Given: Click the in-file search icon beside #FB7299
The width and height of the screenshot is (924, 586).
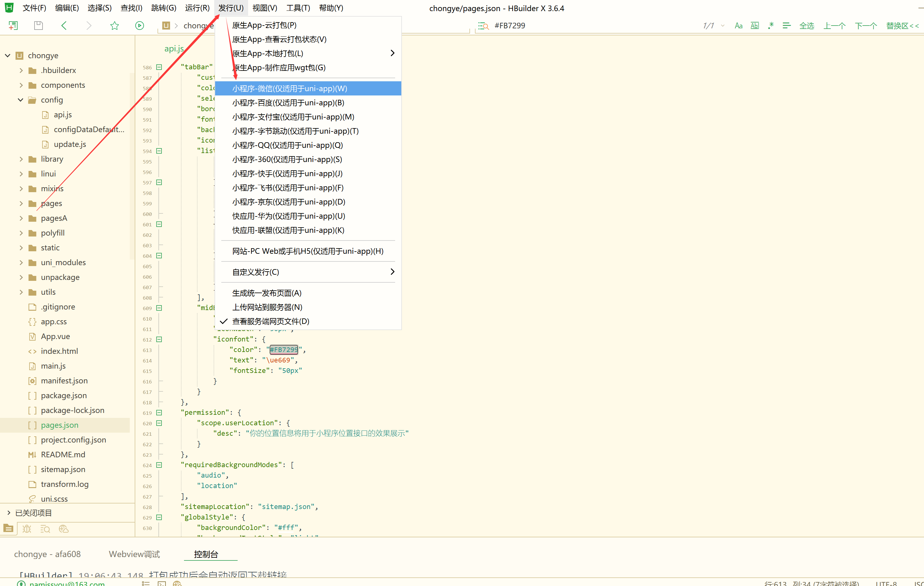Looking at the screenshot, I should tap(483, 26).
